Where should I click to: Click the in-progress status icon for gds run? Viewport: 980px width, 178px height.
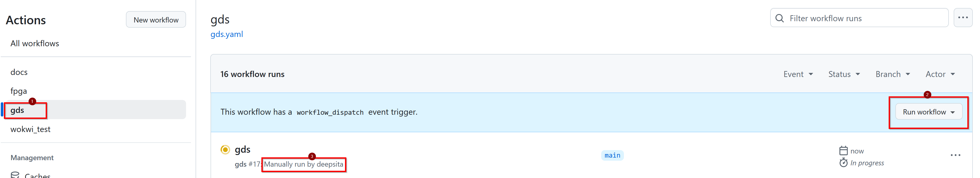point(225,149)
